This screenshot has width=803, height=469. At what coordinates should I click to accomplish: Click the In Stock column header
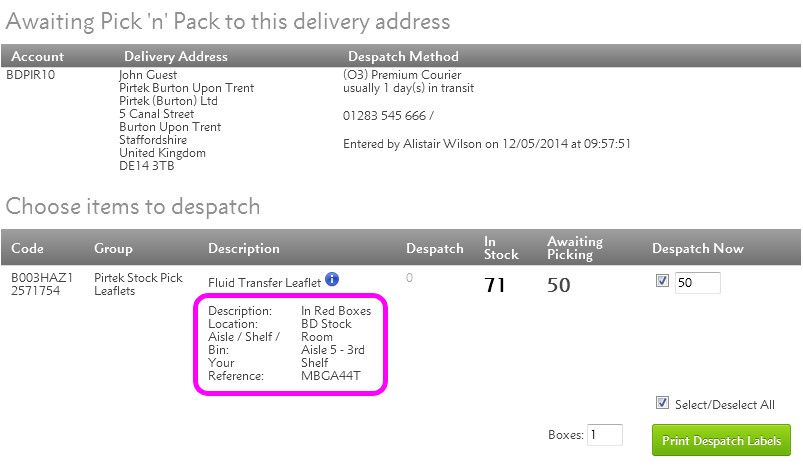tap(501, 248)
